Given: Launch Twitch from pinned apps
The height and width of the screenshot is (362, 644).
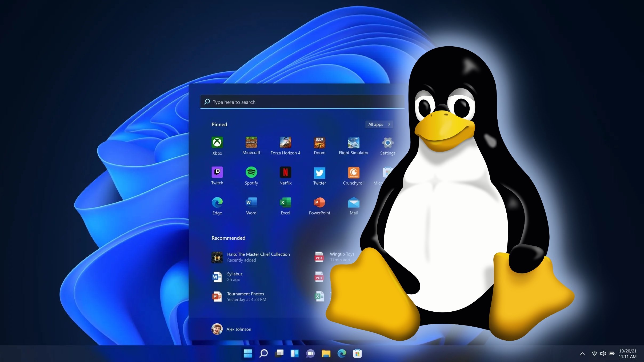Looking at the screenshot, I should point(217,176).
